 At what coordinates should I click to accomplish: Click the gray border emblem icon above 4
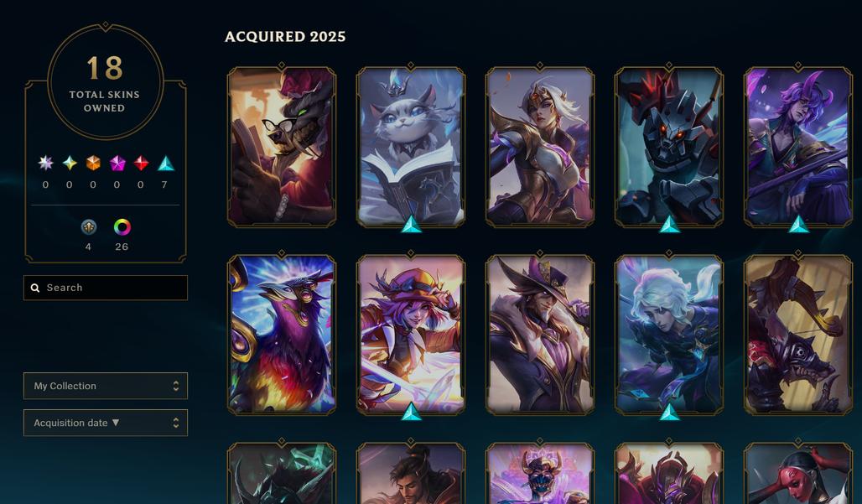point(89,227)
